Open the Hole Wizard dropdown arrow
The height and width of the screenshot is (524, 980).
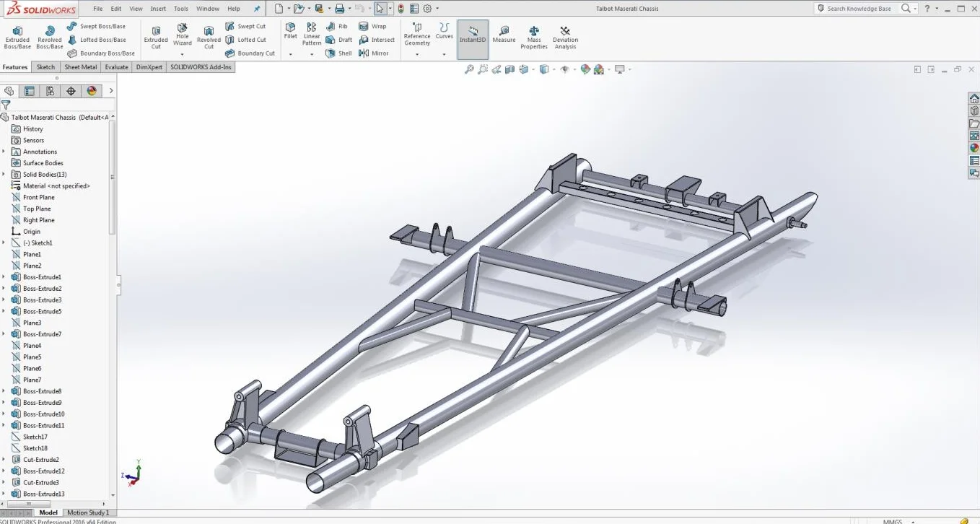click(x=183, y=54)
